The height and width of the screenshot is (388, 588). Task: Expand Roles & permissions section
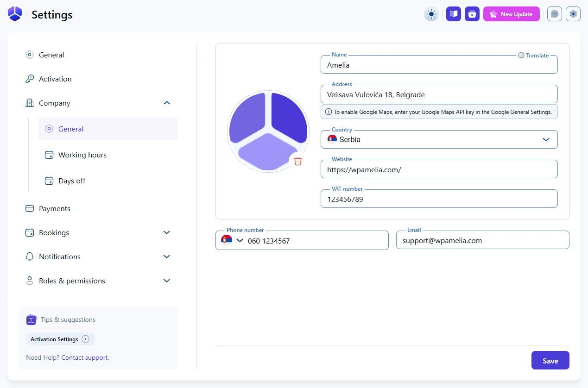tap(167, 281)
